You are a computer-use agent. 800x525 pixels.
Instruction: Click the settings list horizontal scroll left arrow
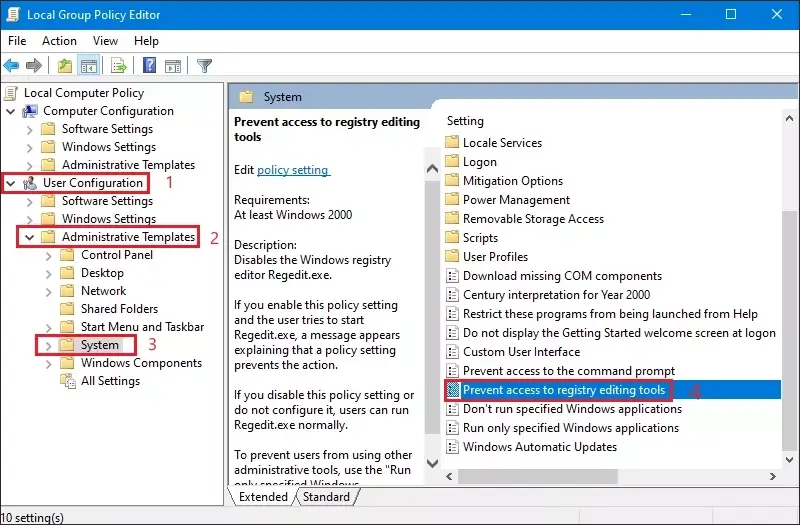449,477
